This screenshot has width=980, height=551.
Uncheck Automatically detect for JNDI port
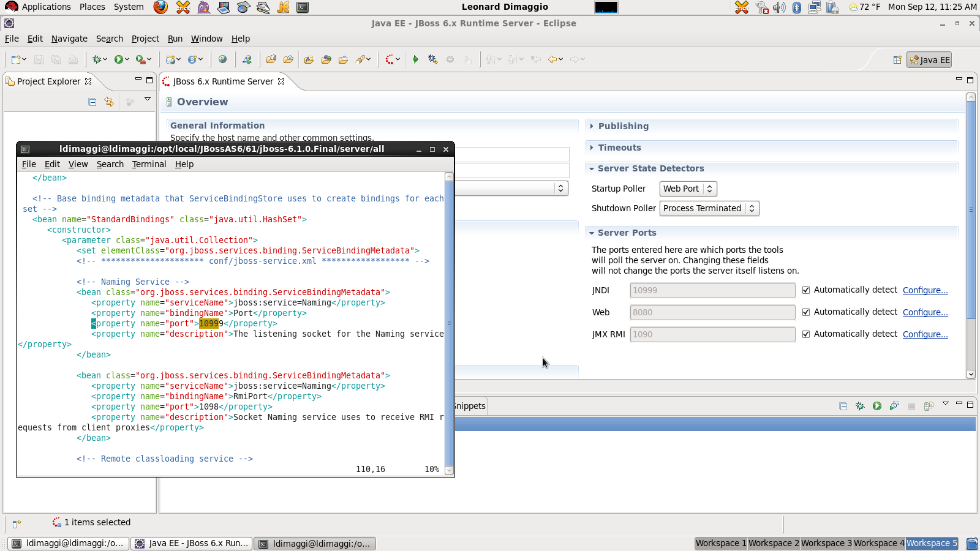(806, 290)
